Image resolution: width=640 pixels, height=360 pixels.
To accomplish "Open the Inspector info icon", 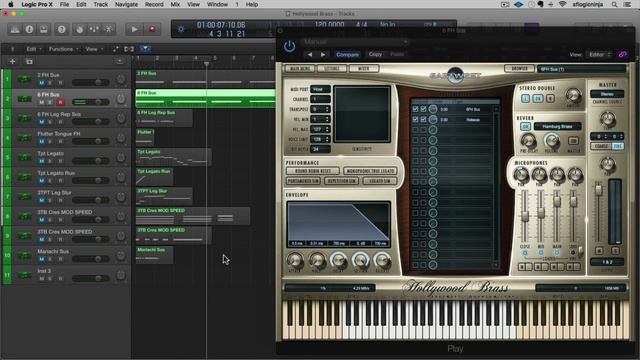I will pos(29,29).
